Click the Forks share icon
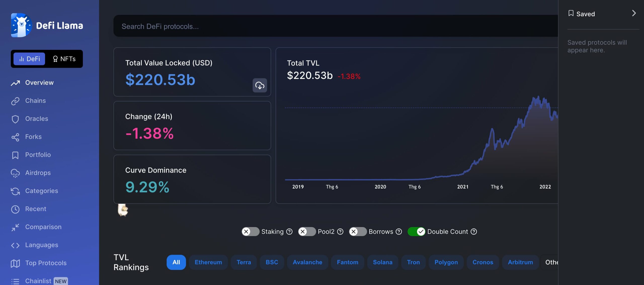The height and width of the screenshot is (285, 644). 15,137
